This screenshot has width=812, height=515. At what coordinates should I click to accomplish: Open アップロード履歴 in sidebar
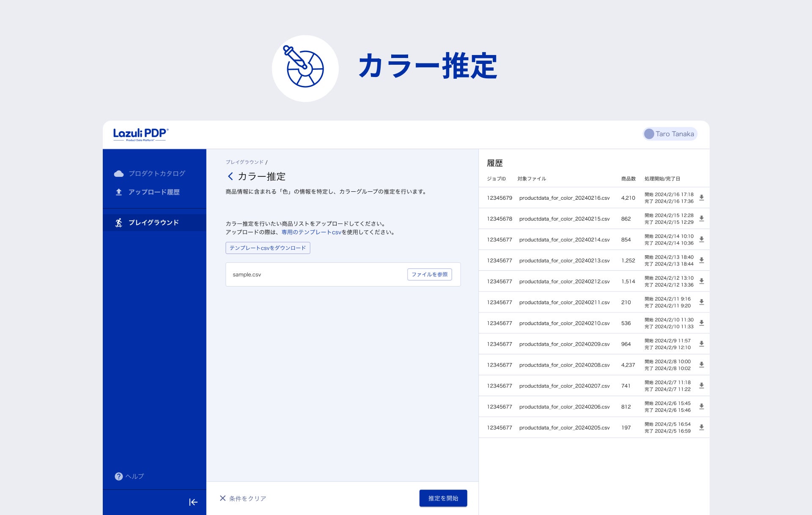click(154, 192)
